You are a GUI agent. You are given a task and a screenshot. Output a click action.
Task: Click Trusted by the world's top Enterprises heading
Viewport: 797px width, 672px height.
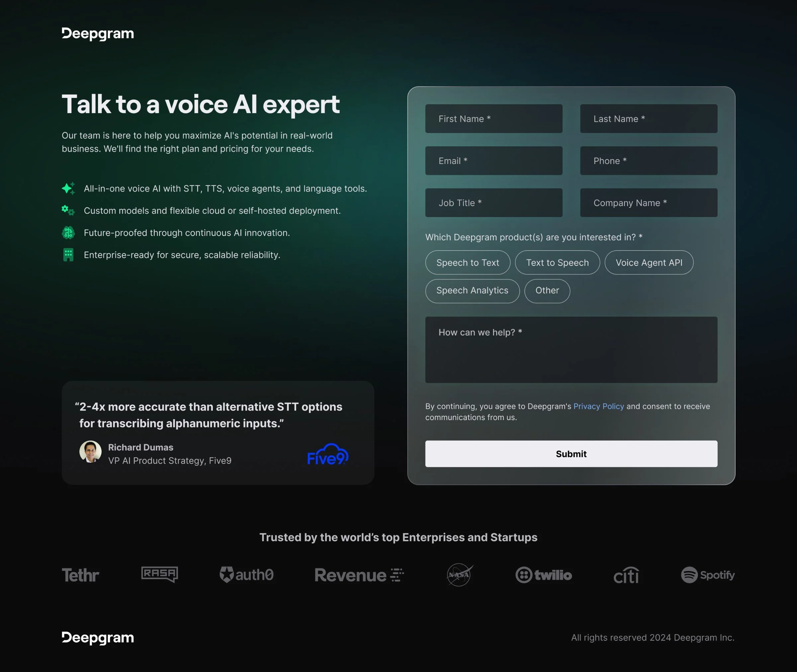(x=398, y=537)
